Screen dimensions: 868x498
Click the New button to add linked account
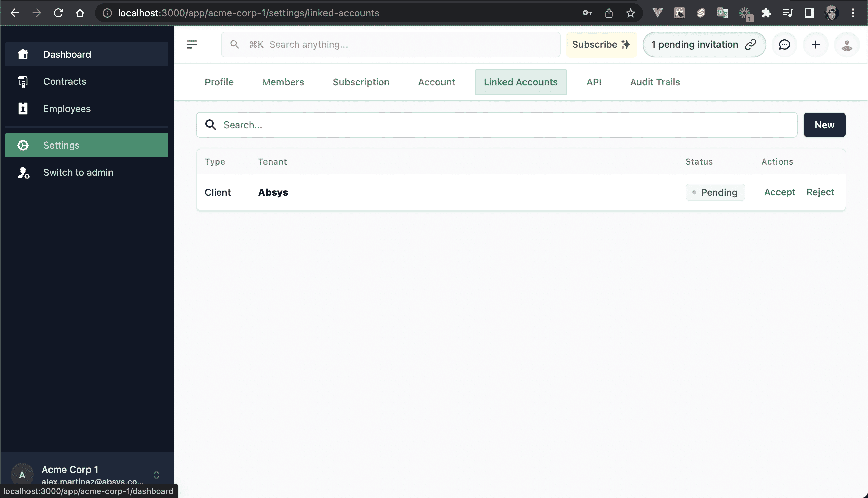pyautogui.click(x=825, y=124)
